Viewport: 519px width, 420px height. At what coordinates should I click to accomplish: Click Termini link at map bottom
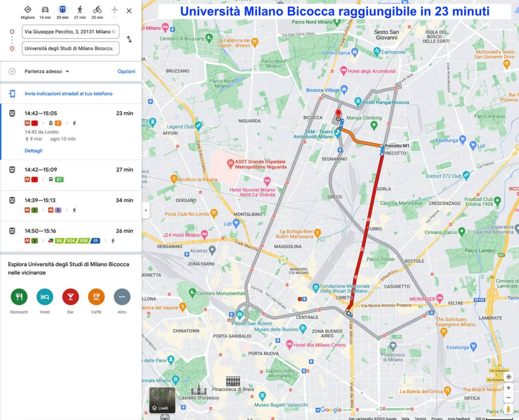[x=420, y=418]
